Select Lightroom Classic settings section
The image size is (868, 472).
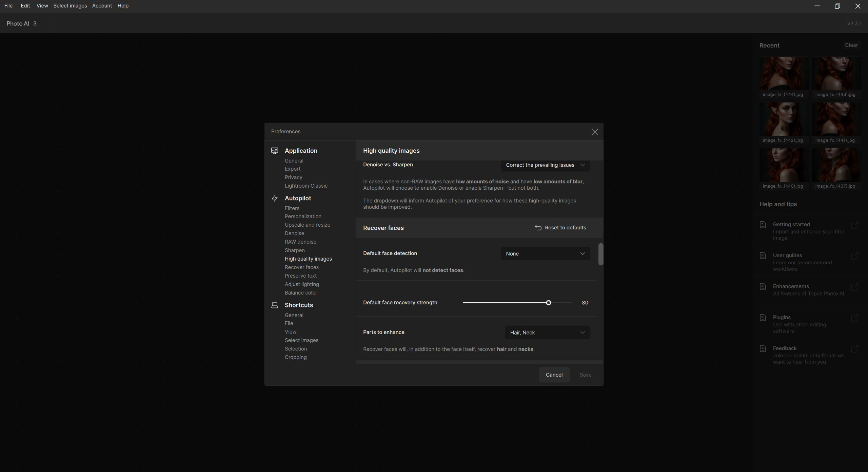[x=306, y=186]
